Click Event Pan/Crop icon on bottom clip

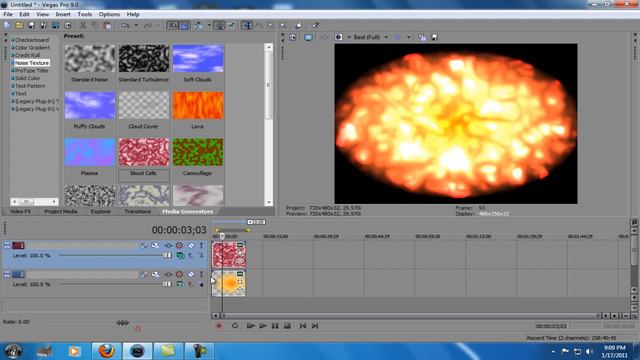click(x=240, y=282)
